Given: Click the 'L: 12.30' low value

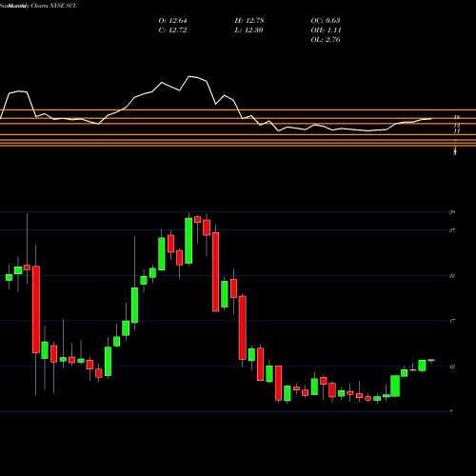Looking at the screenshot, I should pyautogui.click(x=248, y=30).
